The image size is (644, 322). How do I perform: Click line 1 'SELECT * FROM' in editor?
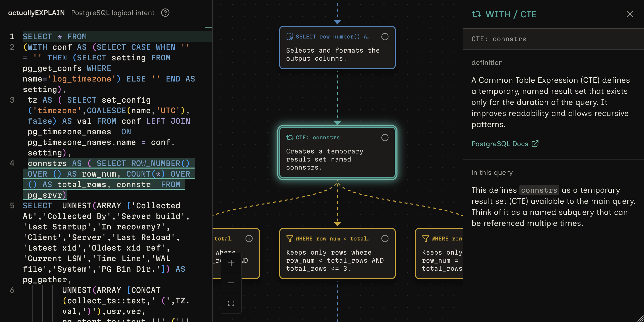pos(55,37)
